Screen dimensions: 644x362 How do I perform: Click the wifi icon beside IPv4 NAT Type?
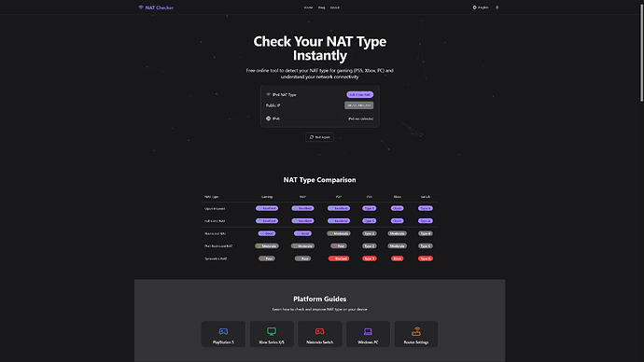point(268,94)
